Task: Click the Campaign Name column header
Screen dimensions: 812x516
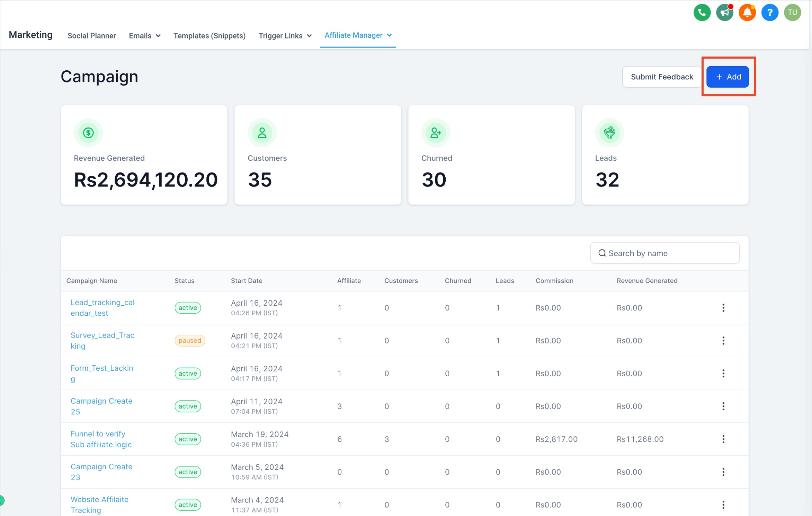Action: pyautogui.click(x=92, y=281)
